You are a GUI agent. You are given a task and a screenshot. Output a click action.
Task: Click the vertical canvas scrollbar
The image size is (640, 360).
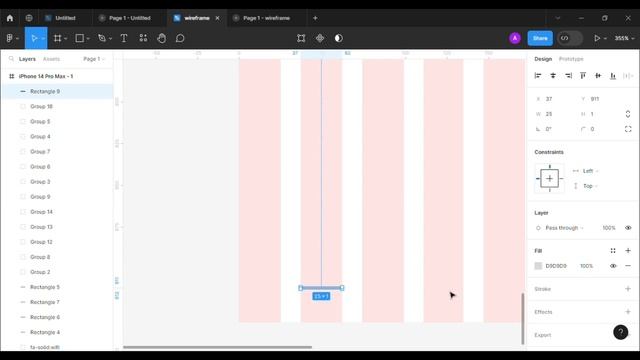click(522, 319)
